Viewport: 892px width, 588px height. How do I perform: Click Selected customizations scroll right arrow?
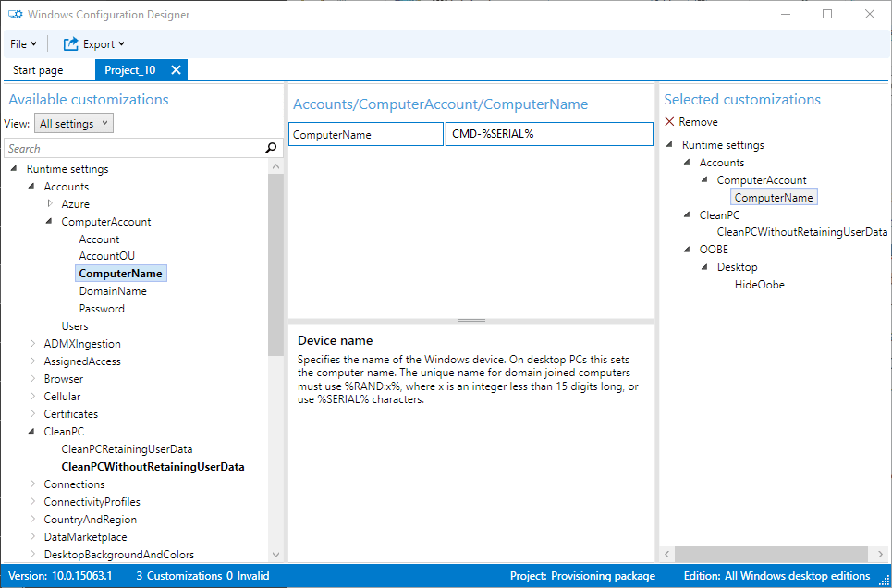[880, 554]
